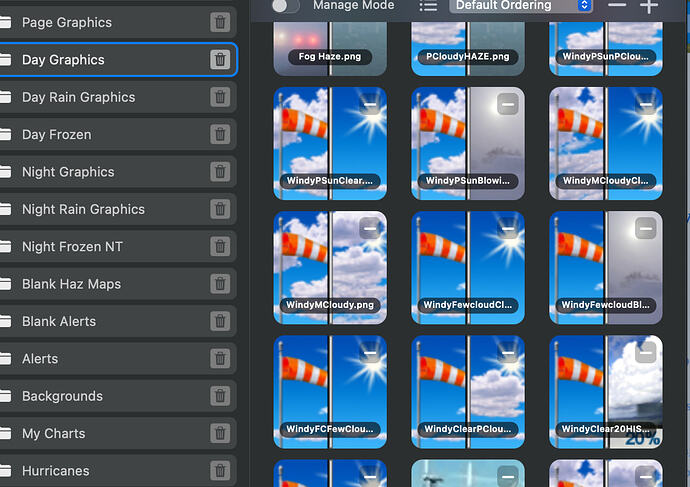The height and width of the screenshot is (487, 690).
Task: Remove Backgrounds folder with trash icon
Action: pos(220,396)
